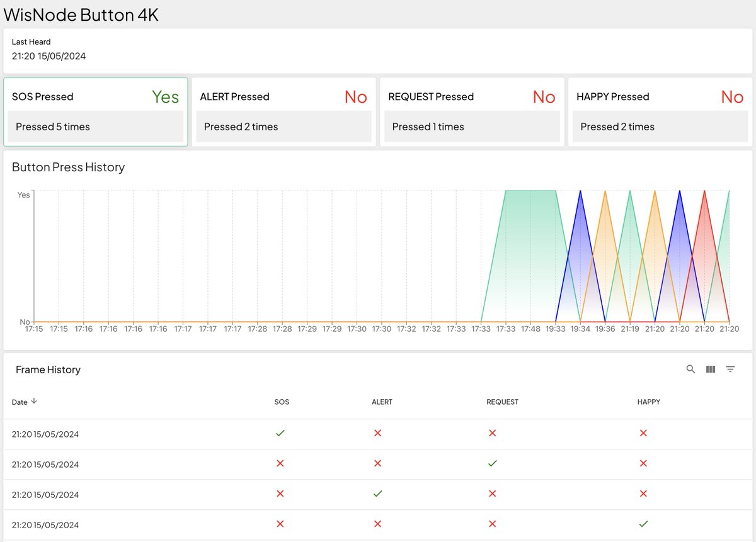This screenshot has height=542, width=756.
Task: Click the REQUEST column header
Action: point(503,402)
